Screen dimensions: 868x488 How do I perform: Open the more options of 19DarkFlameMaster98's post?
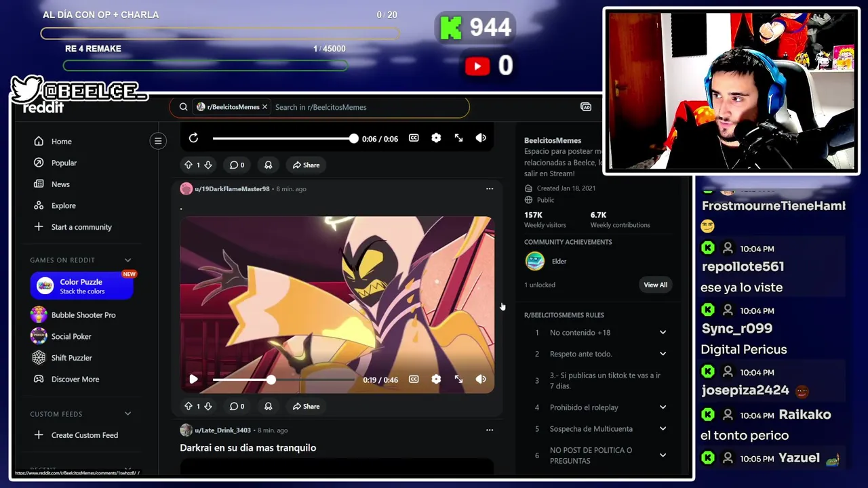point(490,189)
